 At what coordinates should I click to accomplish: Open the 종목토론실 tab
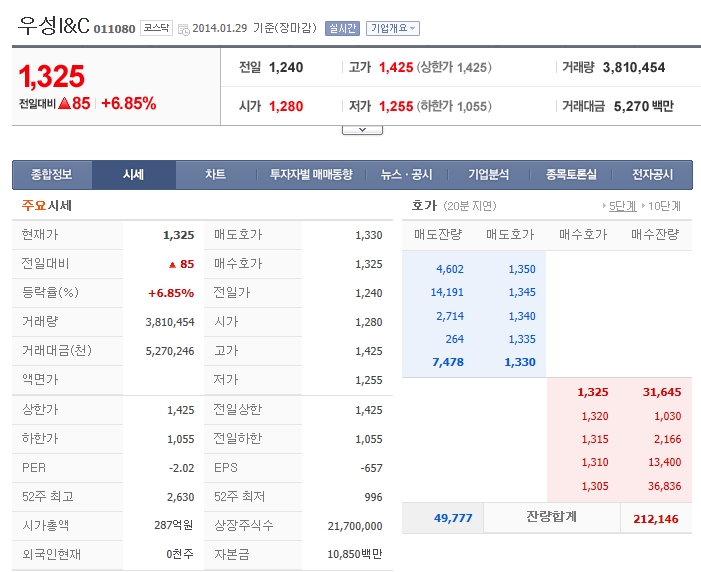(571, 174)
